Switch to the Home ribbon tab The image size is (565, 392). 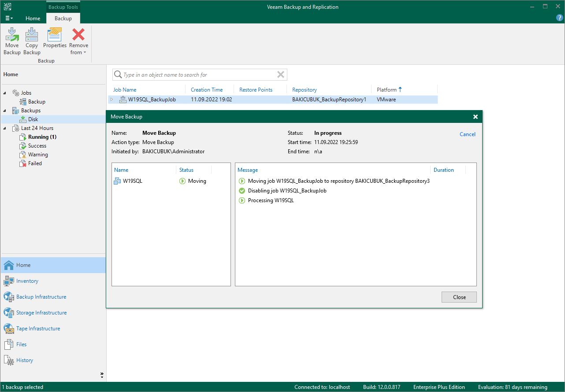point(33,18)
